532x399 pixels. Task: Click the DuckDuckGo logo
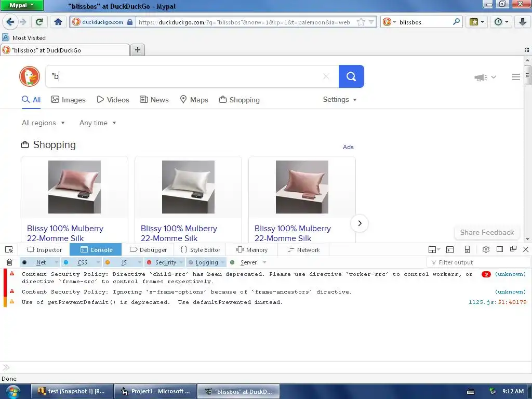click(30, 76)
